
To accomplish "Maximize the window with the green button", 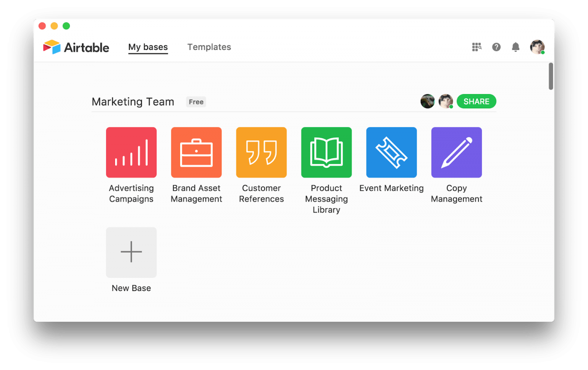I will click(x=66, y=26).
